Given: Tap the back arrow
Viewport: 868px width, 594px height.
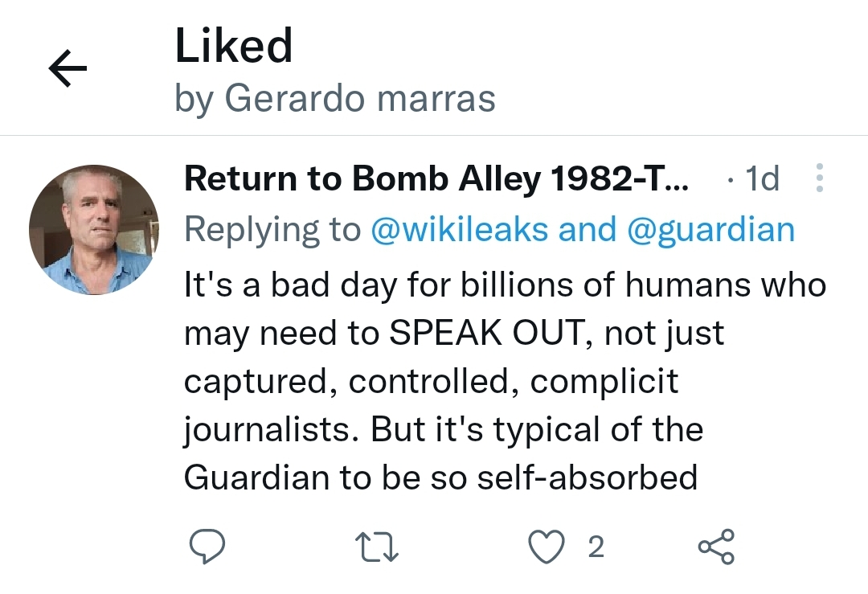Looking at the screenshot, I should pyautogui.click(x=68, y=69).
